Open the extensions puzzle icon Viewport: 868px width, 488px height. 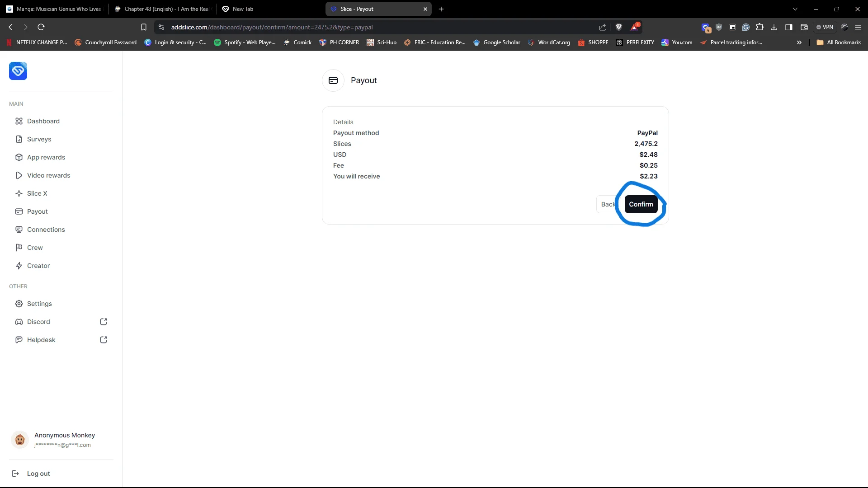click(760, 27)
